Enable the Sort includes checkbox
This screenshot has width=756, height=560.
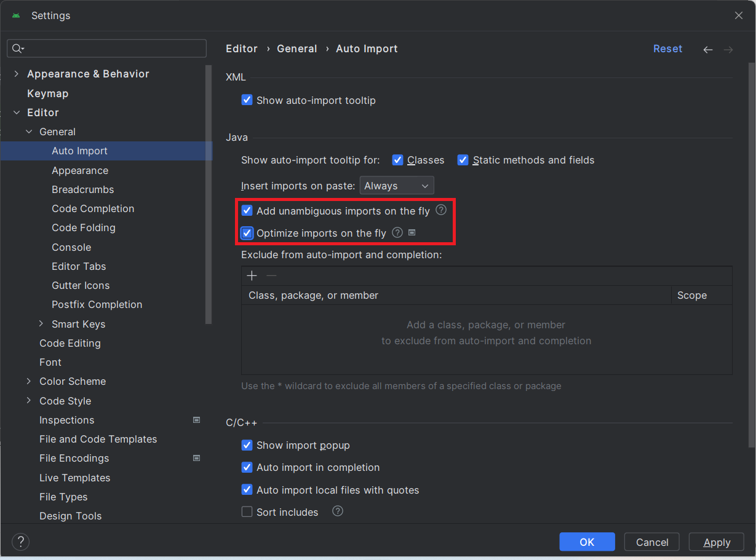click(x=247, y=512)
